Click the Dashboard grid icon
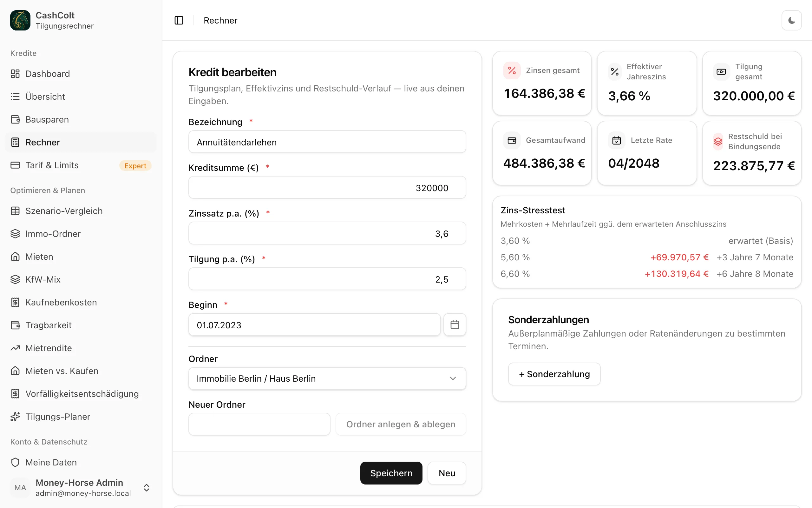Screen dimensions: 812x508 coord(15,74)
